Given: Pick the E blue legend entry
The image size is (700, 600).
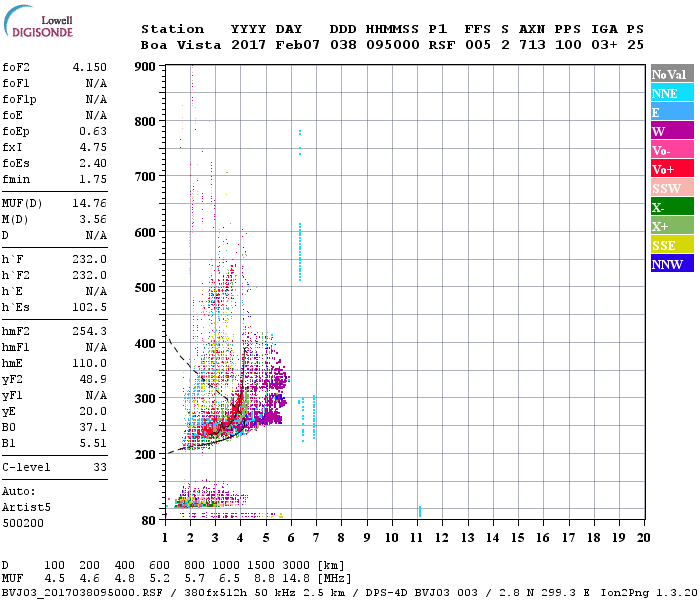Looking at the screenshot, I should tap(669, 112).
